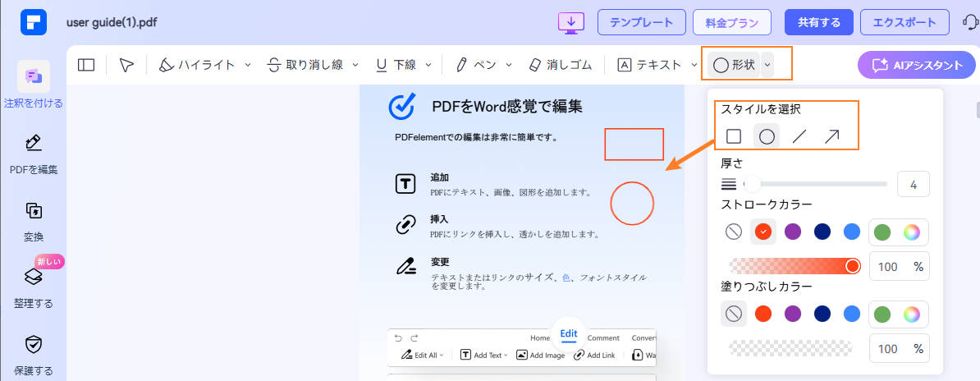This screenshot has height=381, width=980.
Task: Click the 共有する share button
Action: 818,22
